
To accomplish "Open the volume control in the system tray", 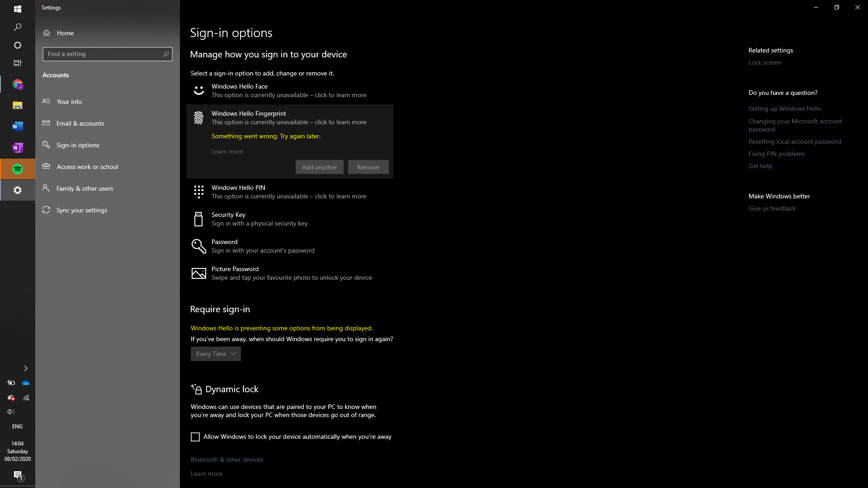I will tap(11, 412).
